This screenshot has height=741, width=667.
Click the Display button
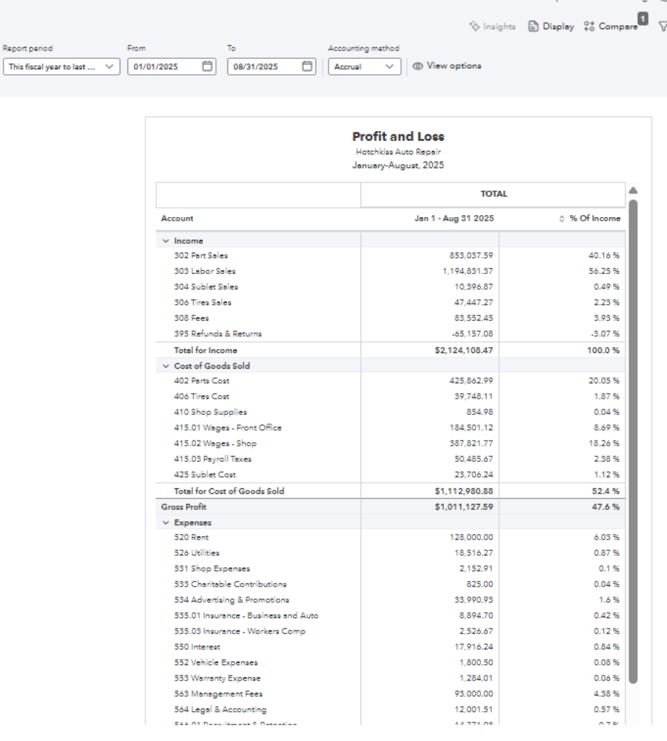click(x=551, y=27)
